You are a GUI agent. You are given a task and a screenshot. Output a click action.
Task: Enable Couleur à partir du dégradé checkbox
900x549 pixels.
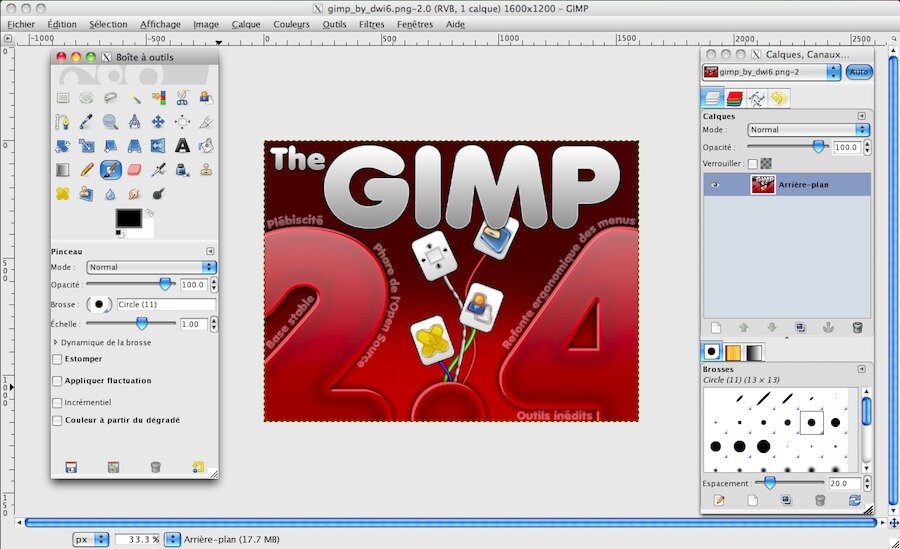57,420
